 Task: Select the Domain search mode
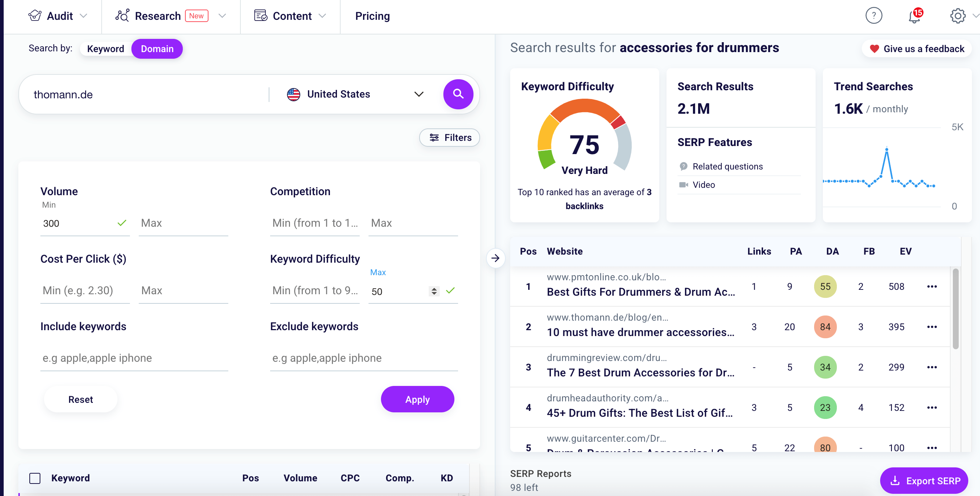[157, 49]
